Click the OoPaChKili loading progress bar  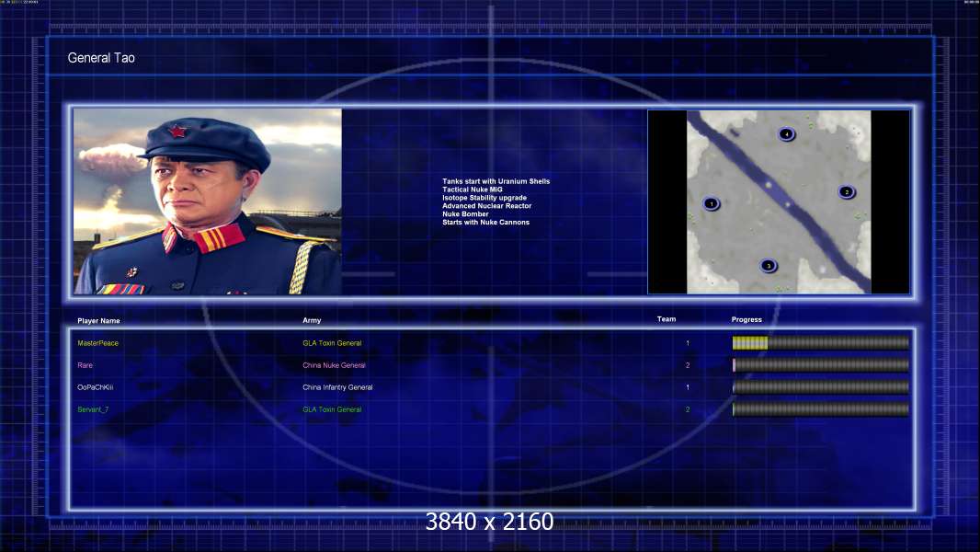tap(821, 387)
